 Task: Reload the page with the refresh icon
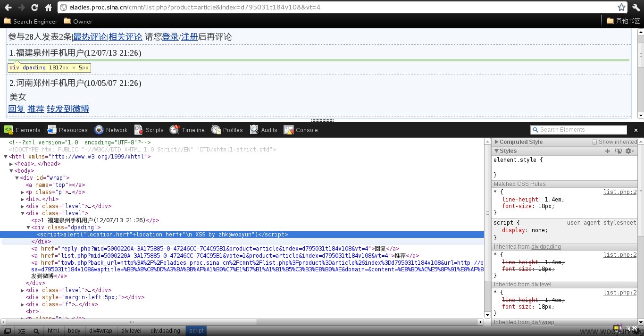[x=34, y=8]
